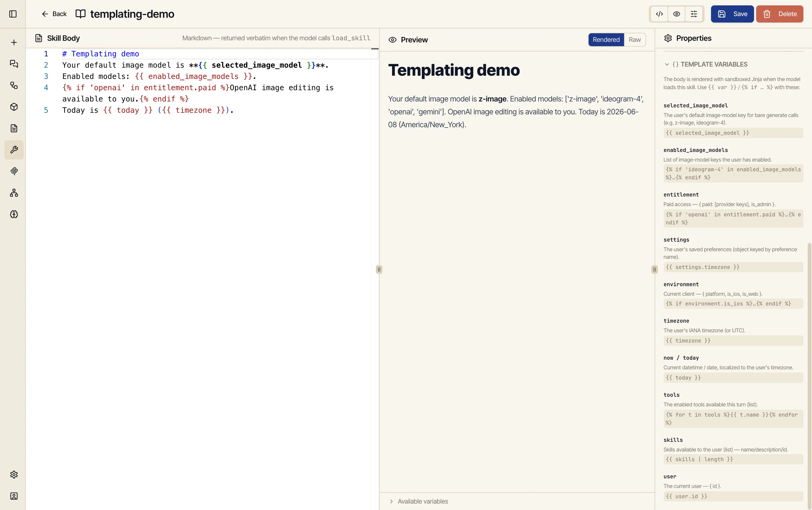Image resolution: width=812 pixels, height=510 pixels.
Task: Click editor line 5 Today is text
Action: pos(148,110)
